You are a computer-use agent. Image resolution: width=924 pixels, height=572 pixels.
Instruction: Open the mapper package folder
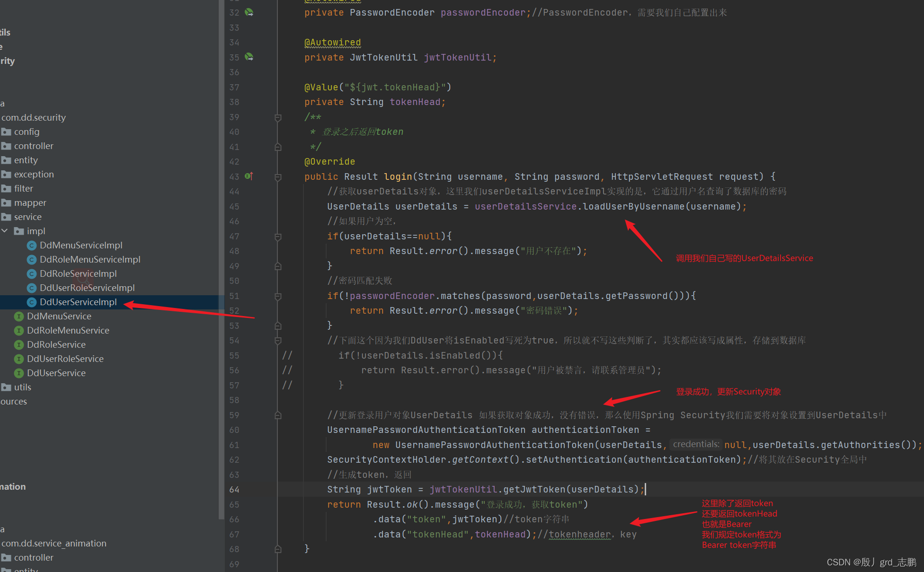[x=30, y=202]
